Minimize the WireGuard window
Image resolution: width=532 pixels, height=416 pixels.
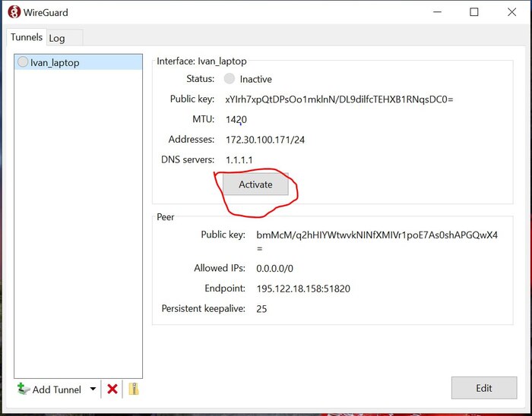(438, 12)
